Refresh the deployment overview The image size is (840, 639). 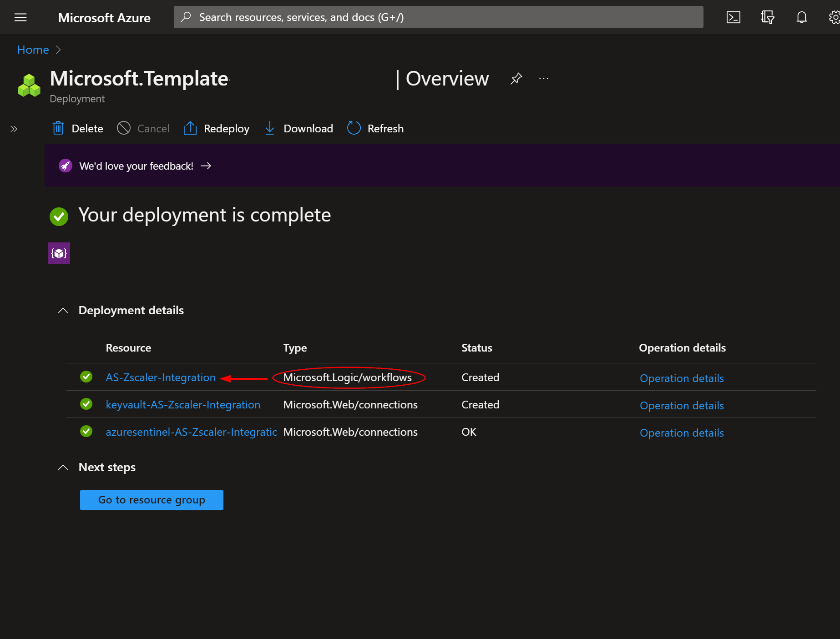point(375,129)
